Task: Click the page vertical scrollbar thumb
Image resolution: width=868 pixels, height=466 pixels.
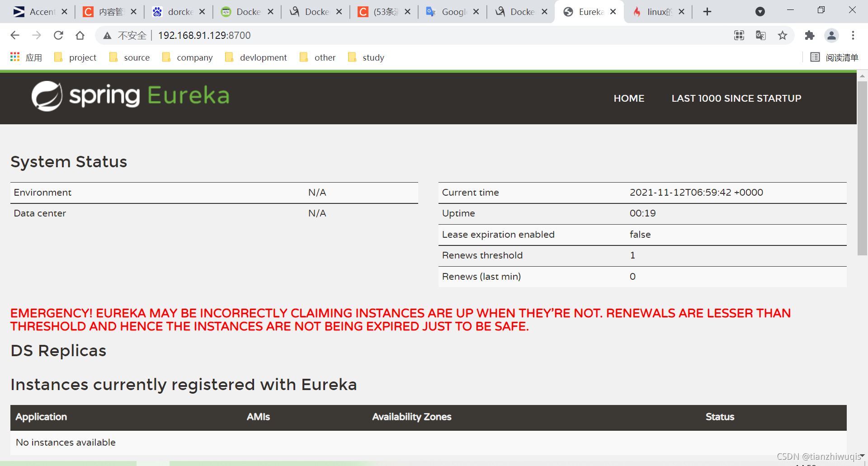Action: [862, 168]
